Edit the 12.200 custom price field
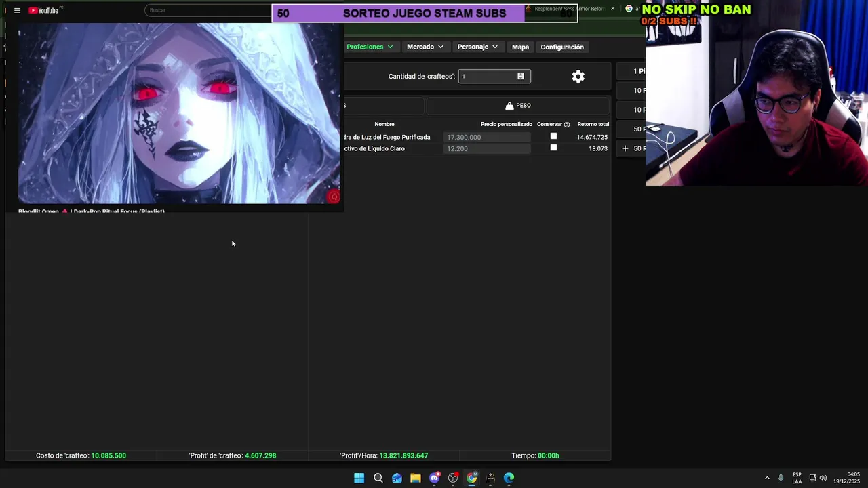The image size is (868, 488). click(x=487, y=148)
